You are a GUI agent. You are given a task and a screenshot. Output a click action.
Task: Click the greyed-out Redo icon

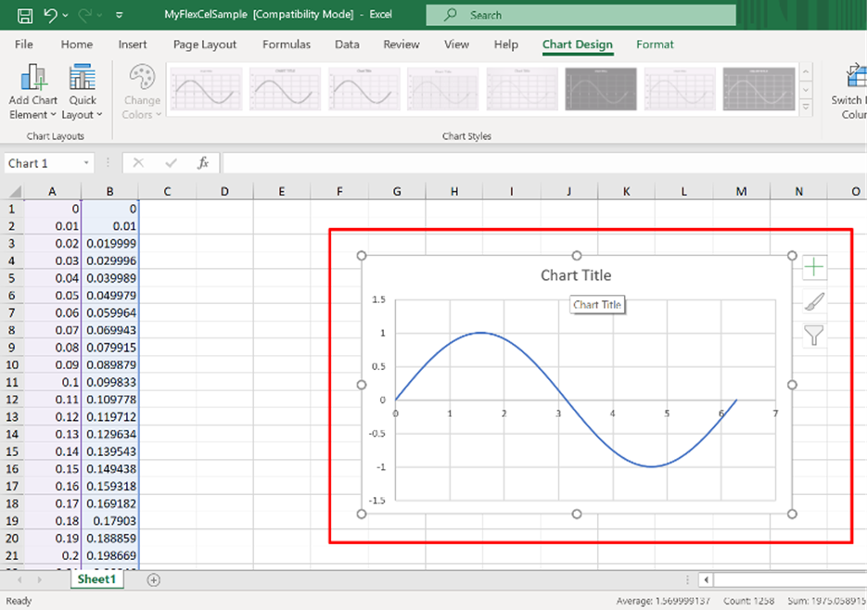(84, 15)
